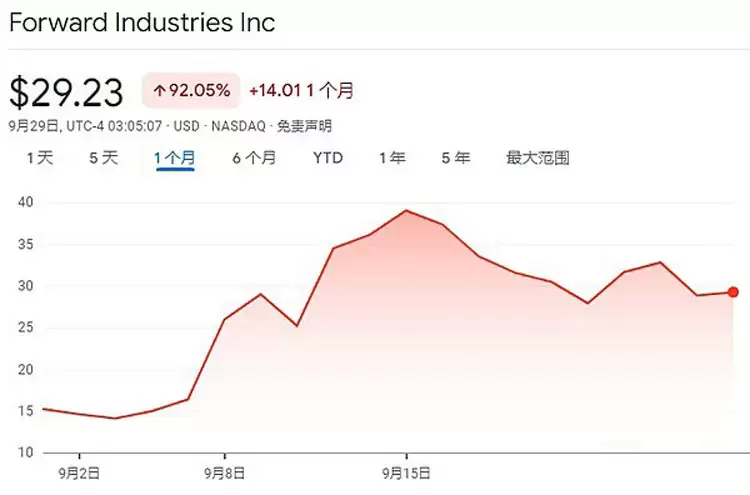750x495 pixels.
Task: Click the 92.05% change badge
Action: pyautogui.click(x=191, y=90)
